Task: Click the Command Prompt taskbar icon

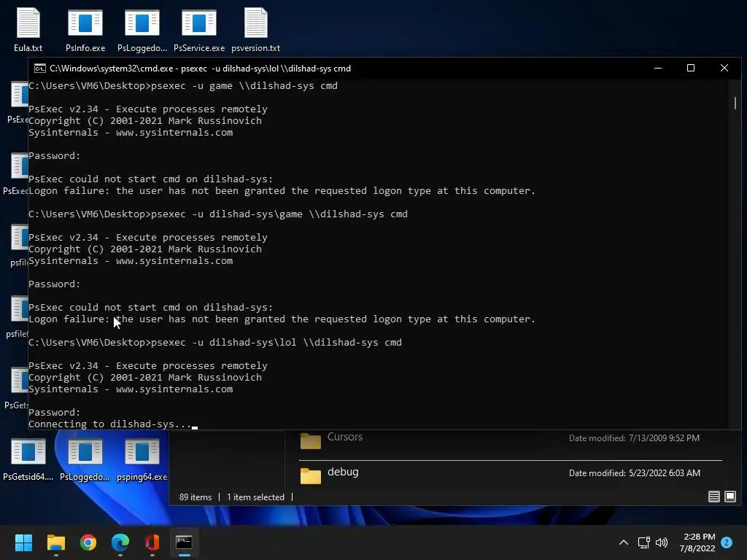Action: [184, 542]
